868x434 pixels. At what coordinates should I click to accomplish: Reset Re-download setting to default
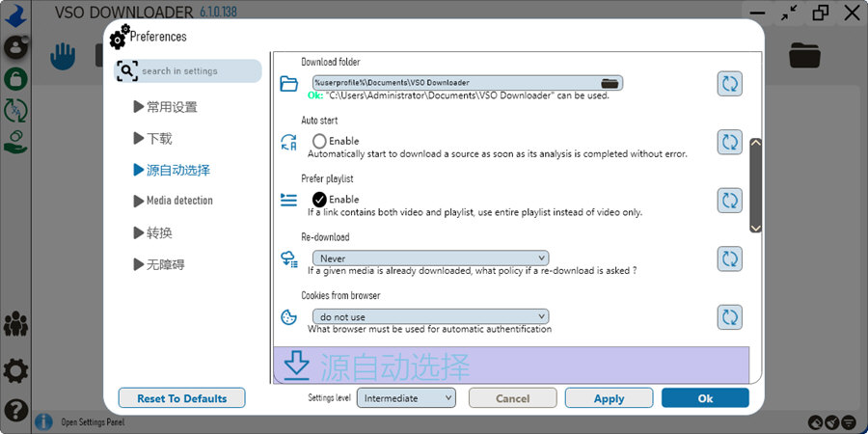click(730, 258)
